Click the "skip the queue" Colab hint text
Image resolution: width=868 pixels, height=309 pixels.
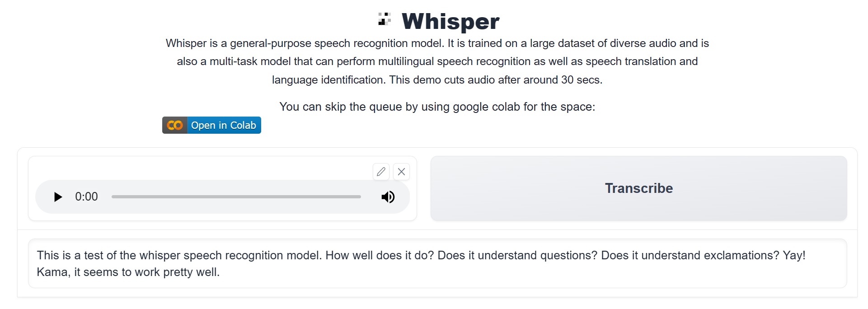tap(437, 107)
